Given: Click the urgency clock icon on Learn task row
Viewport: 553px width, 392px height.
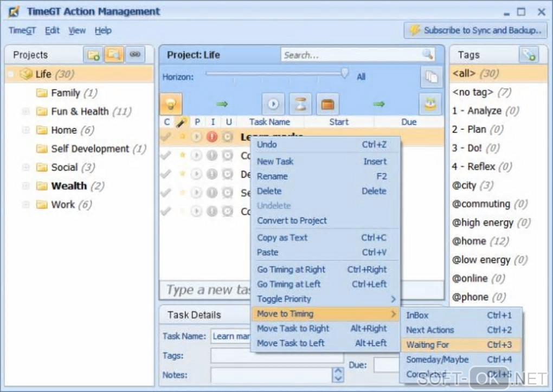Looking at the screenshot, I should click(x=228, y=137).
